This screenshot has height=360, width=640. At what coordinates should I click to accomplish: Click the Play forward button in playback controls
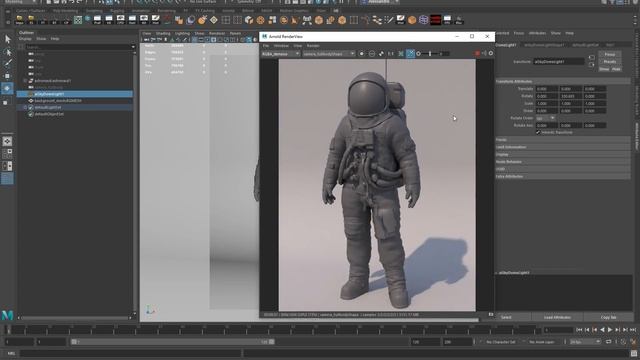click(x=610, y=329)
